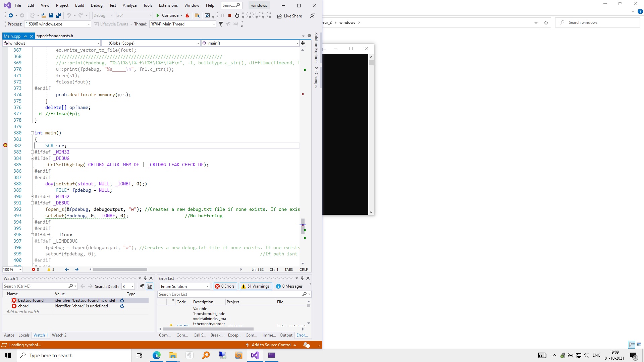Toggle the 0 Errors filter
This screenshot has height=362, width=644.
tap(225, 286)
